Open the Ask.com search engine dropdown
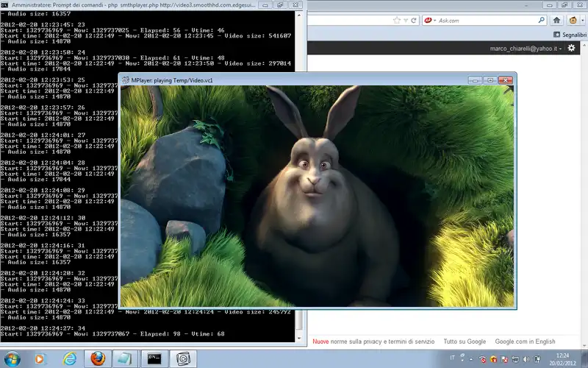Screen dimensions: 588x368 430,21
